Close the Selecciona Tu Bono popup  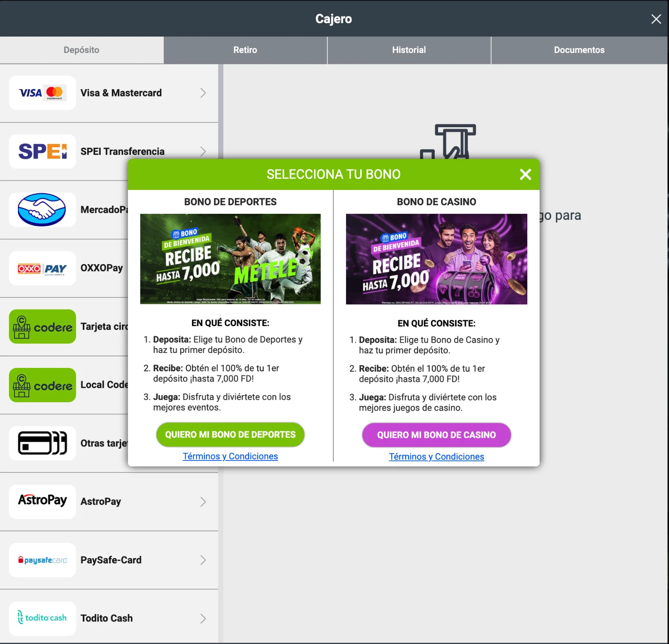point(526,174)
